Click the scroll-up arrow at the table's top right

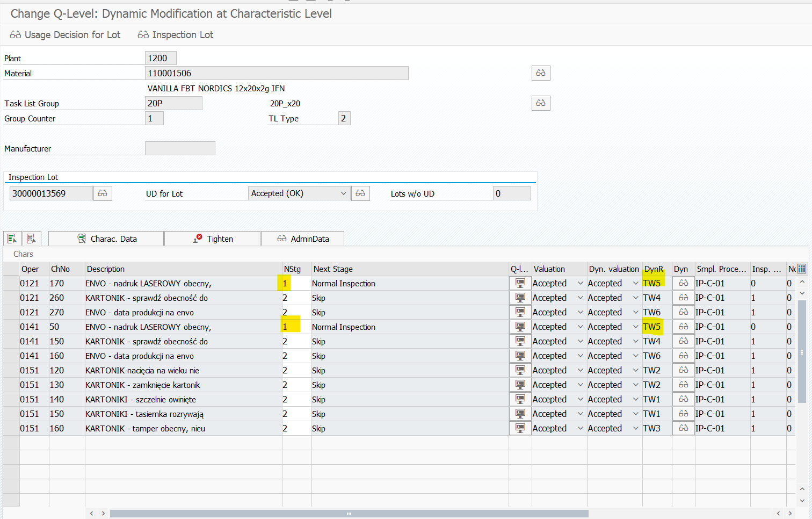pyautogui.click(x=802, y=282)
